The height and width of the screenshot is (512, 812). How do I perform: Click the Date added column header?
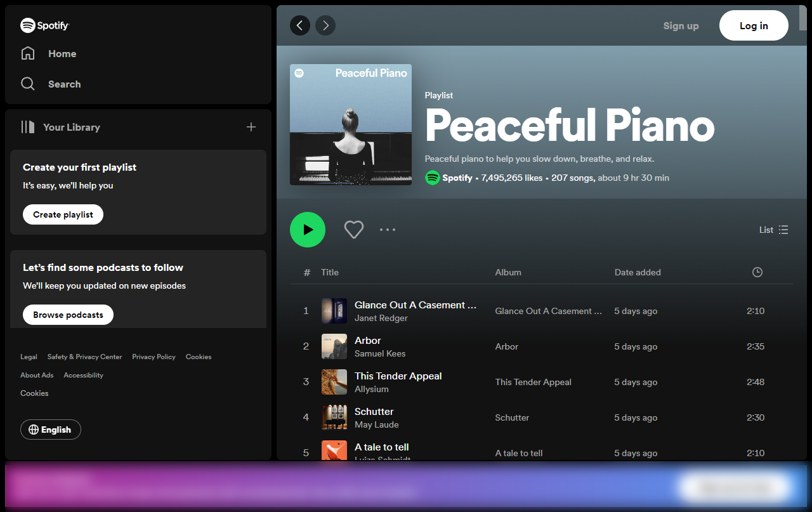click(x=638, y=272)
